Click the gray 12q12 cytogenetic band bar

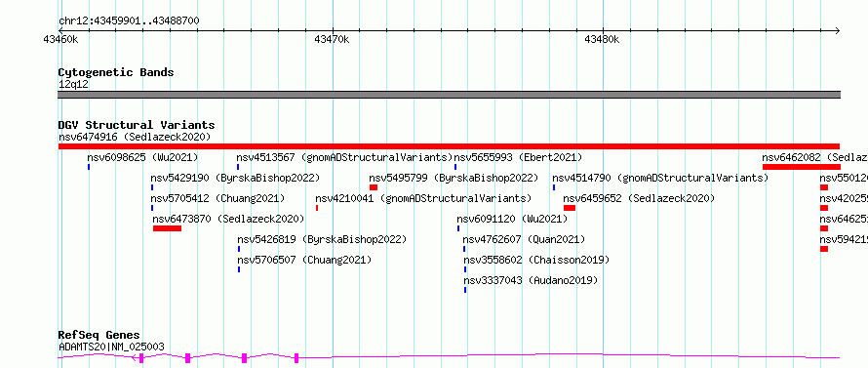tap(449, 95)
